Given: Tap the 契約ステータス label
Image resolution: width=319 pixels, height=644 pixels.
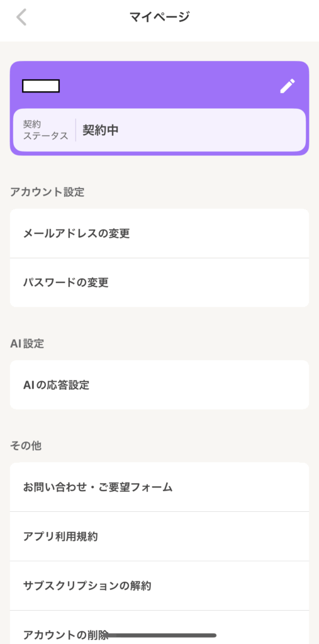Looking at the screenshot, I should tap(46, 130).
